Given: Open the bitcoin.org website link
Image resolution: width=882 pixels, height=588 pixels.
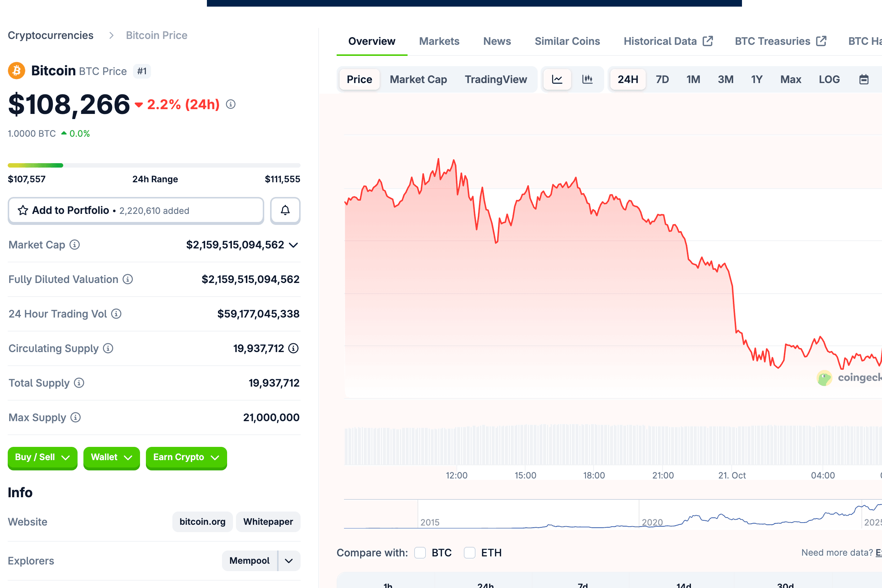Looking at the screenshot, I should [x=202, y=521].
